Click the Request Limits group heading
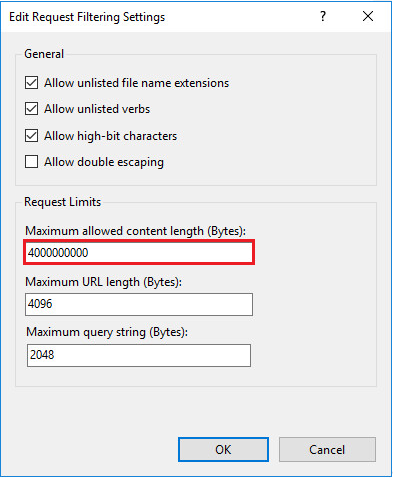This screenshot has width=393, height=478. tap(63, 202)
